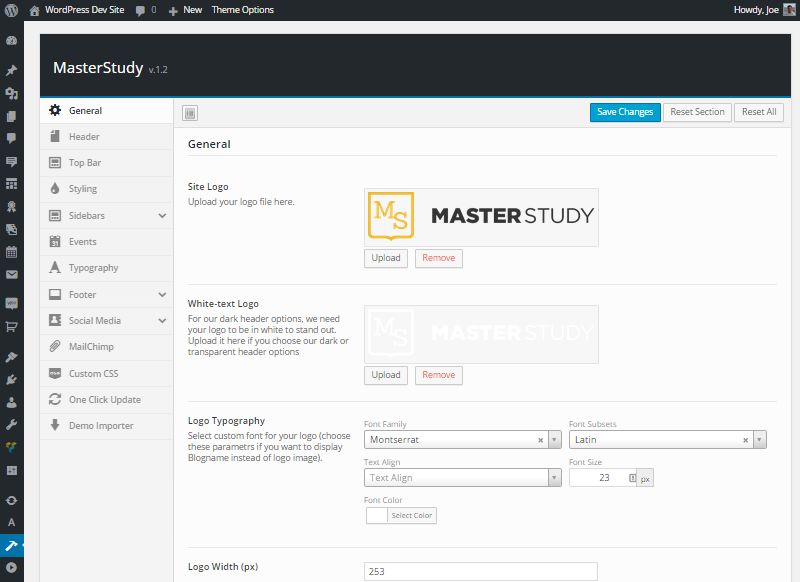
Task: Toggle the expand-all sections panel icon
Action: click(190, 113)
